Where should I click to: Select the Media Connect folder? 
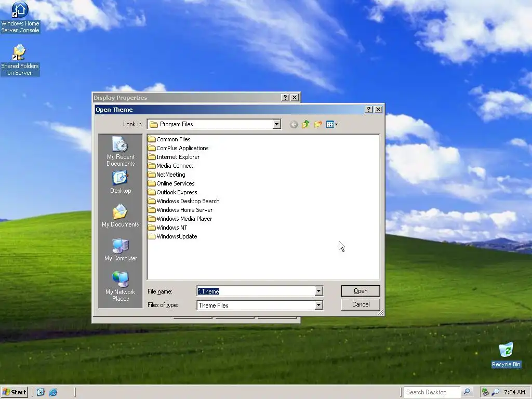(170, 166)
